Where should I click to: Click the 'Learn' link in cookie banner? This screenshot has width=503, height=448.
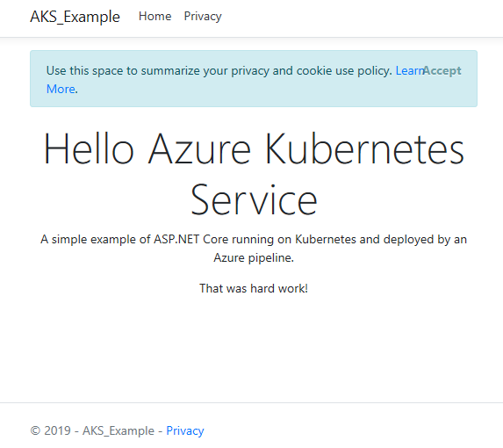coord(410,70)
